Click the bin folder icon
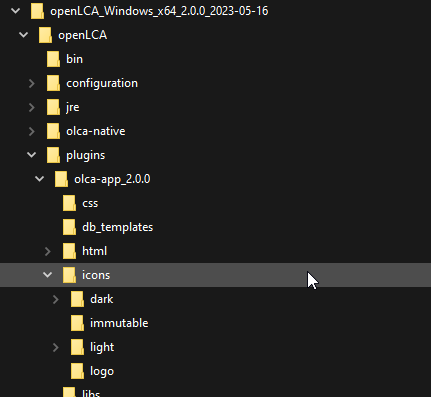Image resolution: width=431 pixels, height=397 pixels. point(53,59)
